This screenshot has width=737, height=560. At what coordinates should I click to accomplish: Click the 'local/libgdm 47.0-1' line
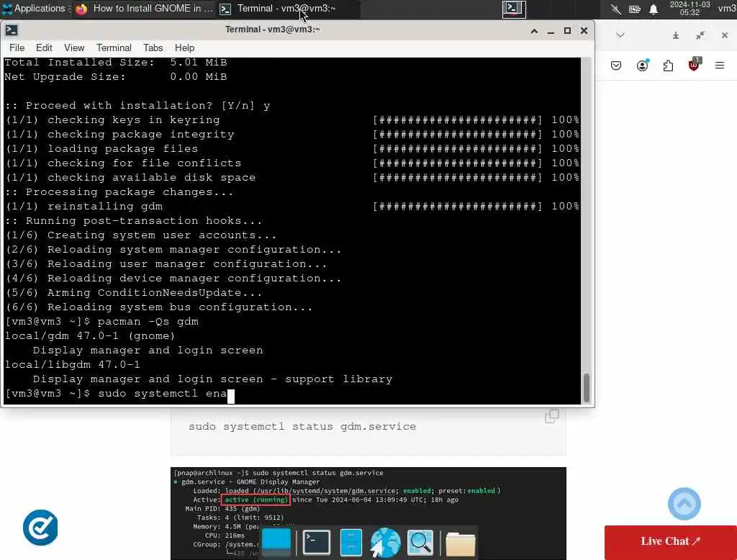tap(73, 365)
